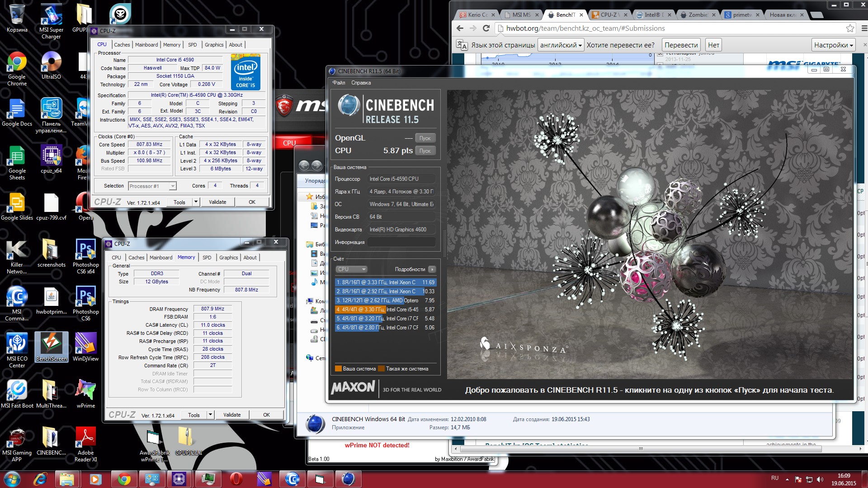The height and width of the screenshot is (488, 868).
Task: Open Killer Network desktop icon
Action: point(17,257)
